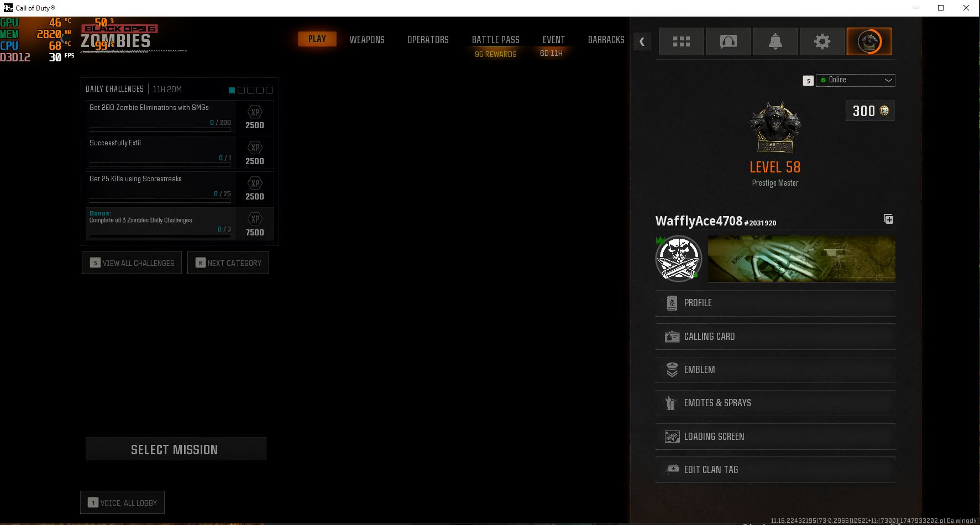Click the Scorestreaks kills challenge row

(x=180, y=188)
